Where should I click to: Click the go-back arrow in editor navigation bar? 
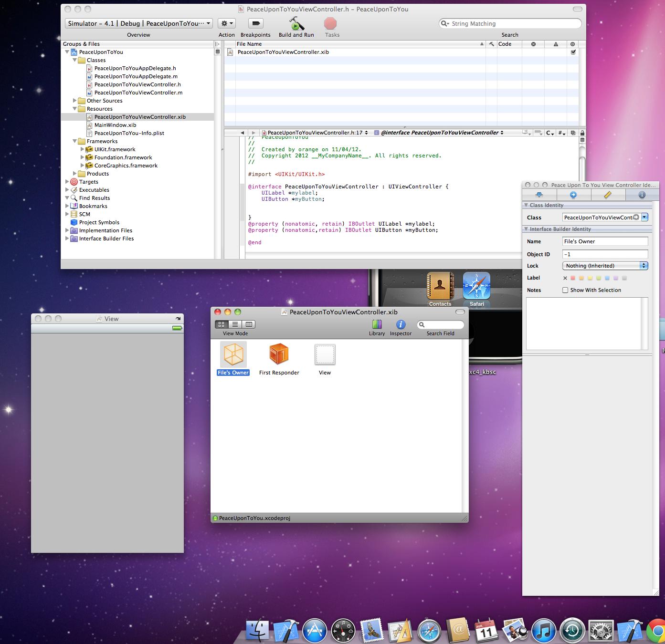tap(243, 133)
